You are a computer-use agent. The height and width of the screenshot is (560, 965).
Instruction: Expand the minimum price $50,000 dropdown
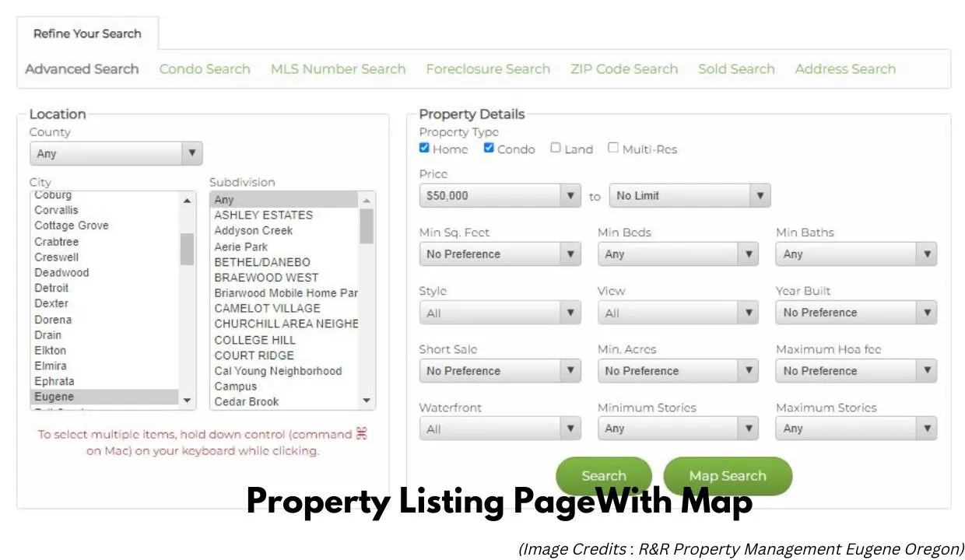coord(500,196)
